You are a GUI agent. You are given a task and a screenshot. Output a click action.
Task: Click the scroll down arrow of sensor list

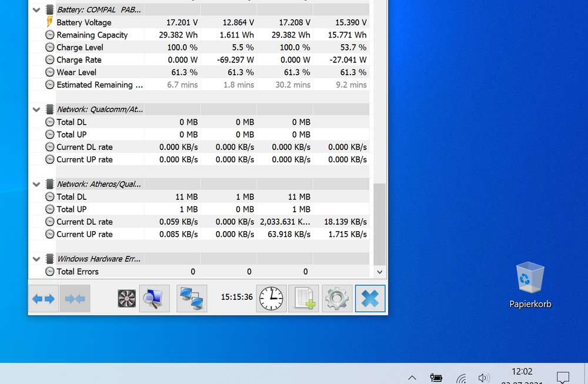click(379, 272)
